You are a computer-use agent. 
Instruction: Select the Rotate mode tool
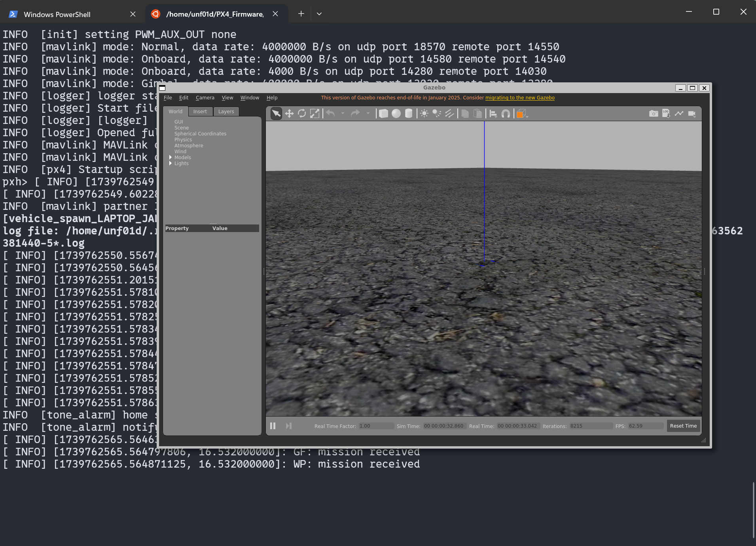pyautogui.click(x=302, y=114)
